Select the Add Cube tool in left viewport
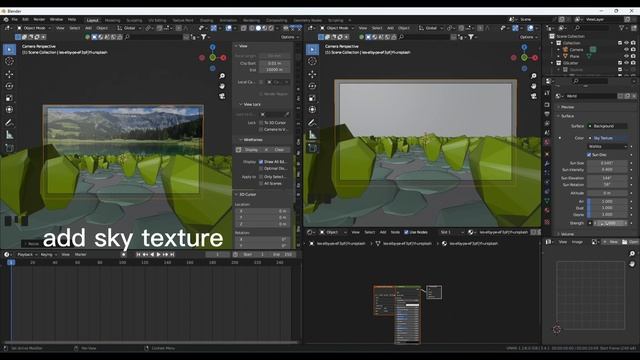The height and width of the screenshot is (360, 640). pos(9,148)
